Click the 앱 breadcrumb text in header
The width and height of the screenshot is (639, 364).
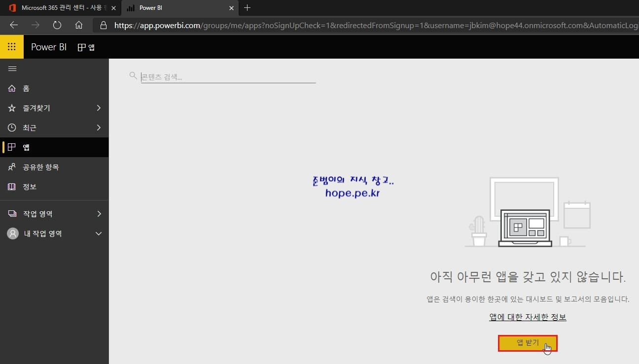pyautogui.click(x=91, y=47)
